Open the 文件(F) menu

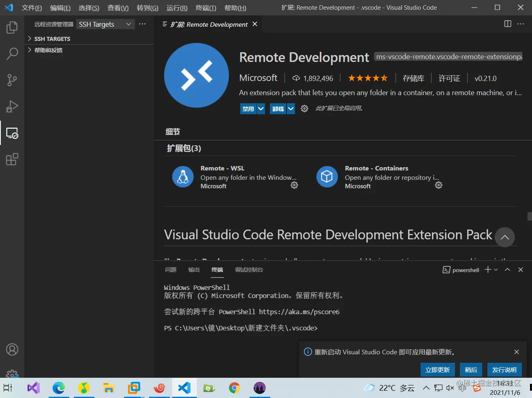32,8
